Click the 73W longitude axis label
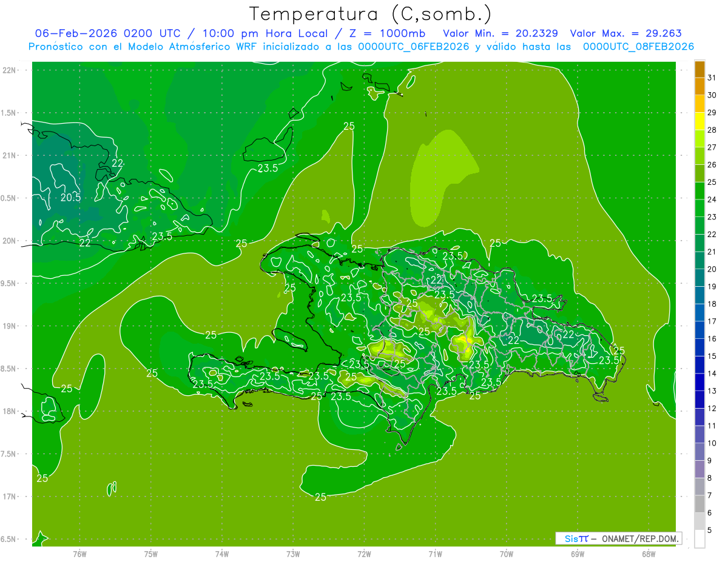Image resolution: width=728 pixels, height=562 pixels. 293,554
